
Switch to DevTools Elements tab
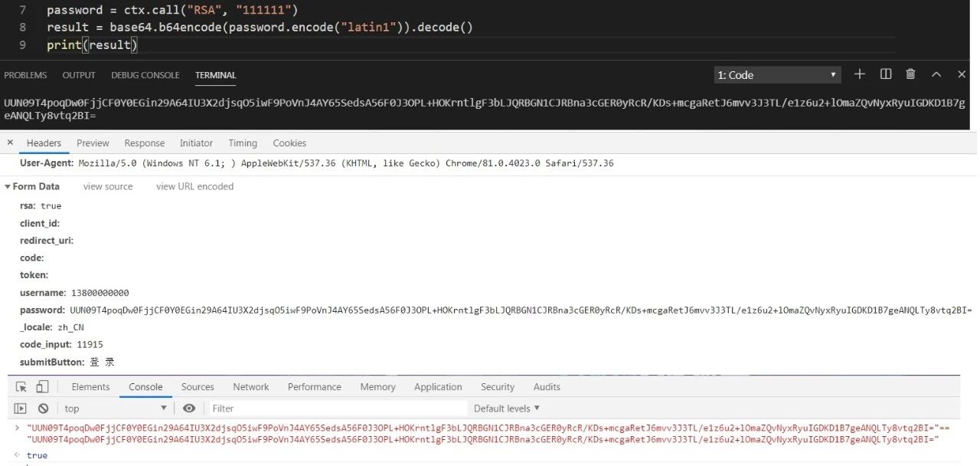[90, 387]
